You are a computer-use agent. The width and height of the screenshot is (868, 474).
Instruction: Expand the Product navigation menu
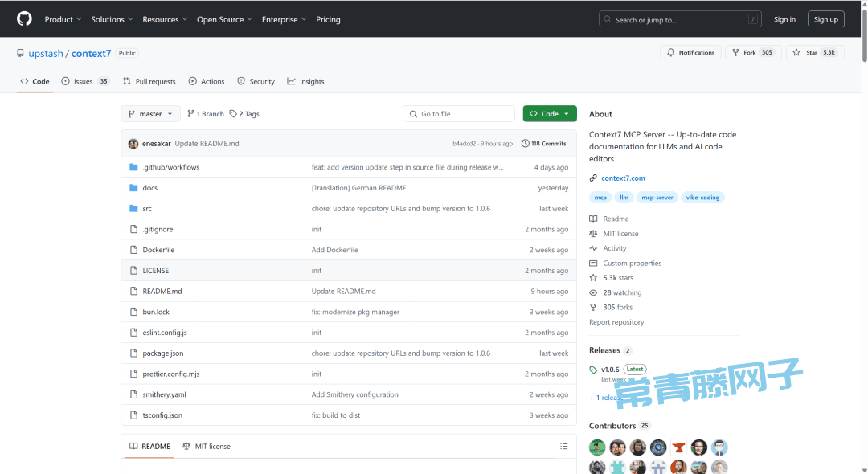pyautogui.click(x=63, y=19)
